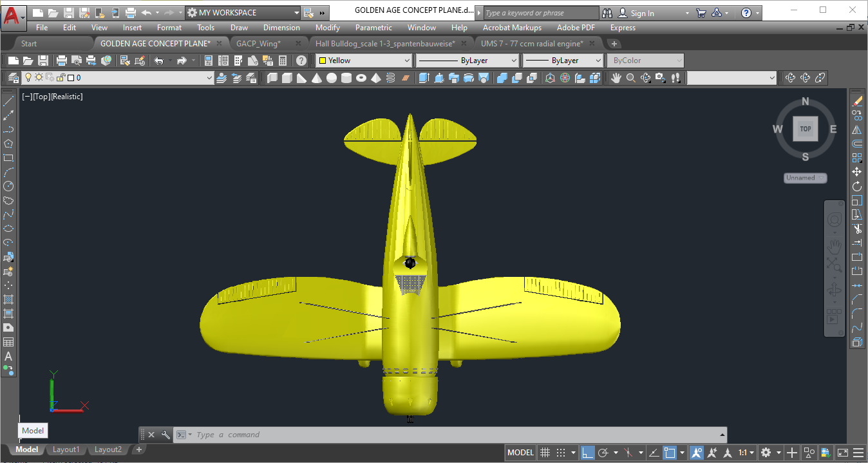Open the Draw menu

coord(239,28)
